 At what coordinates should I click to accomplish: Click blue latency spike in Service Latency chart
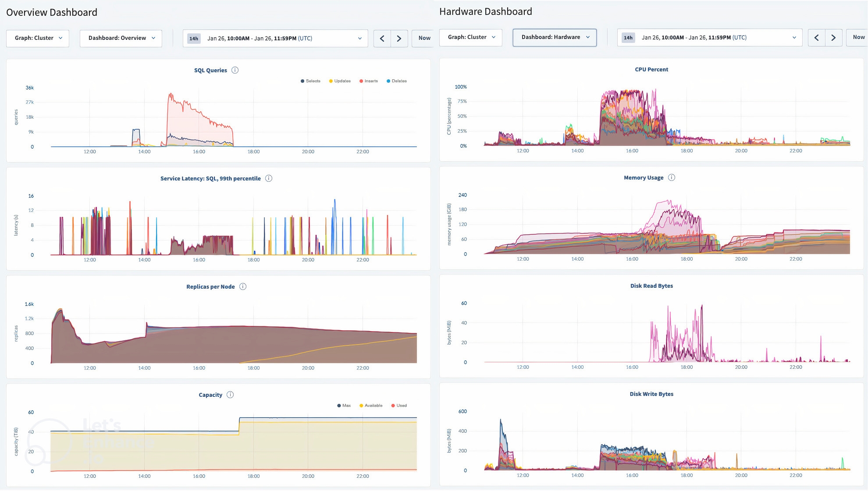tap(335, 201)
